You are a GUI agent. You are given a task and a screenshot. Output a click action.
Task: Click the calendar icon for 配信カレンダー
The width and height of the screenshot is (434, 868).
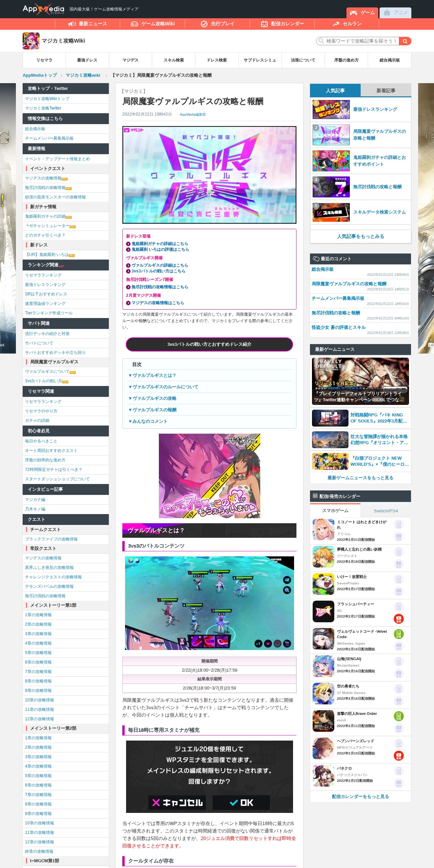(264, 24)
